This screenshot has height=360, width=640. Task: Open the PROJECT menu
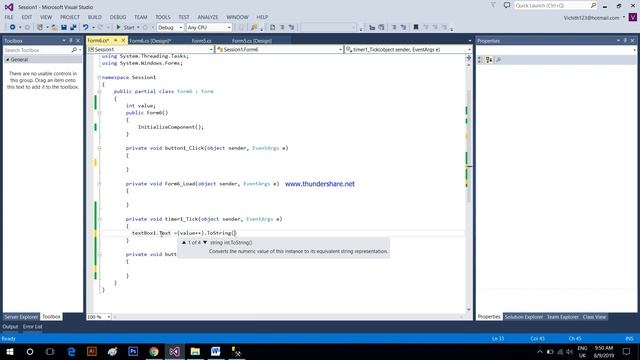click(70, 17)
